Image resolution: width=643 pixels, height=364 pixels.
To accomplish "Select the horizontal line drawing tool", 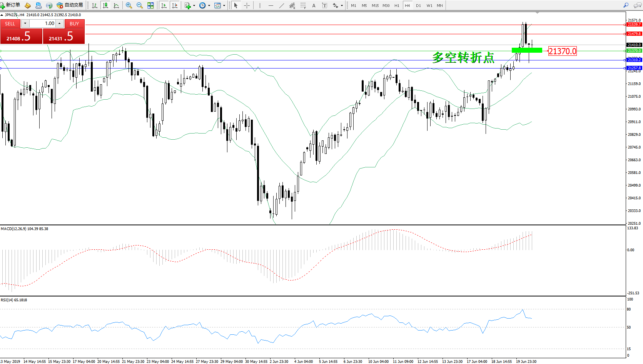I will 271,5.
